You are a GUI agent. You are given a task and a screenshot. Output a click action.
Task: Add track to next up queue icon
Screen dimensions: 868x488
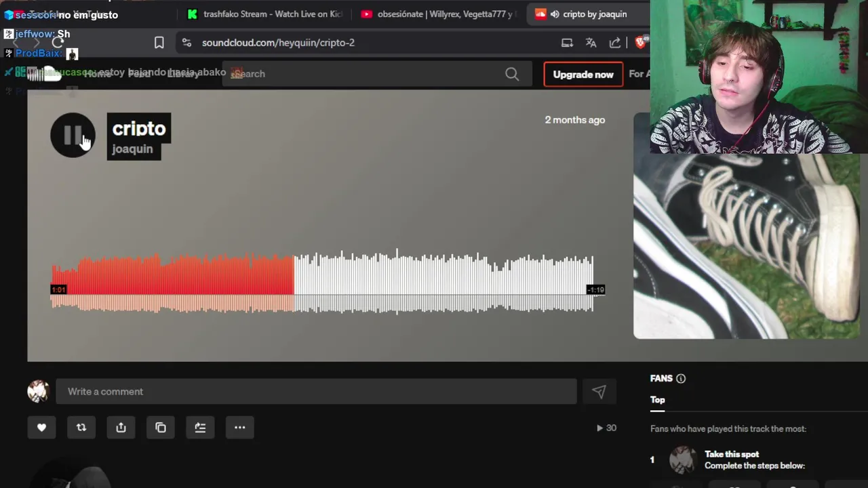point(200,428)
